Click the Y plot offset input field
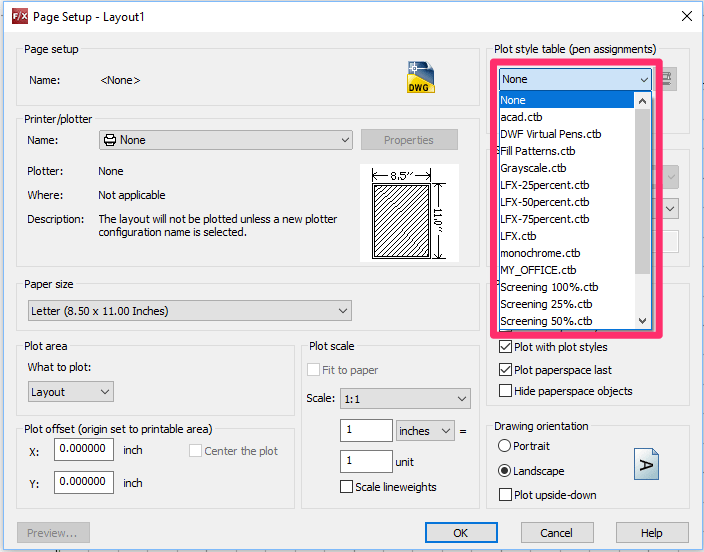Screen dimensions: 704x552 point(84,482)
